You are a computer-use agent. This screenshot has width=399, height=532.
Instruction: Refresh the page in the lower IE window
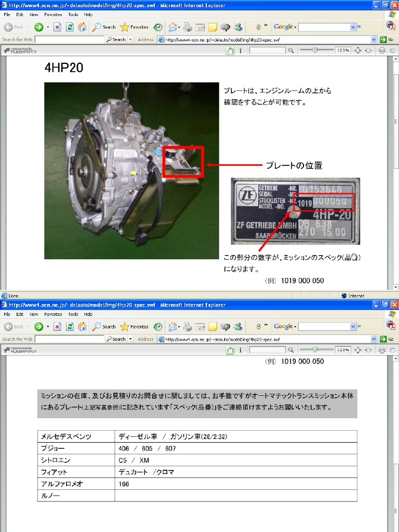click(x=70, y=327)
